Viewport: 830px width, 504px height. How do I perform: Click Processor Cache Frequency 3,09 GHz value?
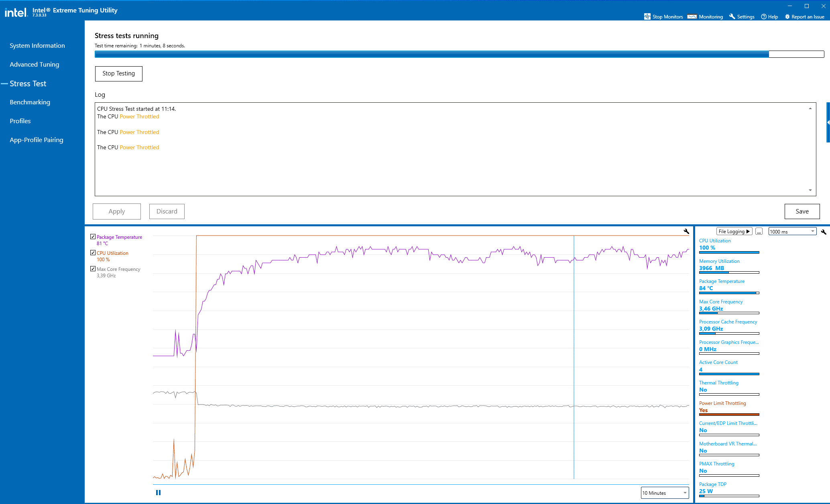click(x=711, y=329)
